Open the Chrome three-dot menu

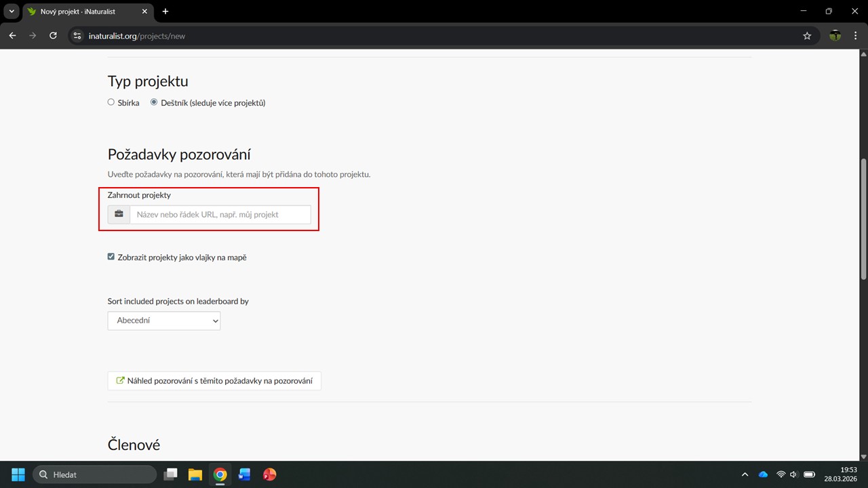pos(855,36)
